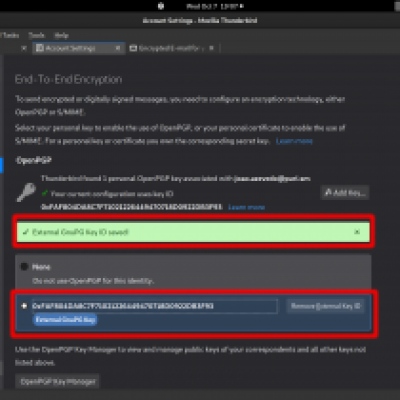Click Remove External Key ID button

coord(326,306)
